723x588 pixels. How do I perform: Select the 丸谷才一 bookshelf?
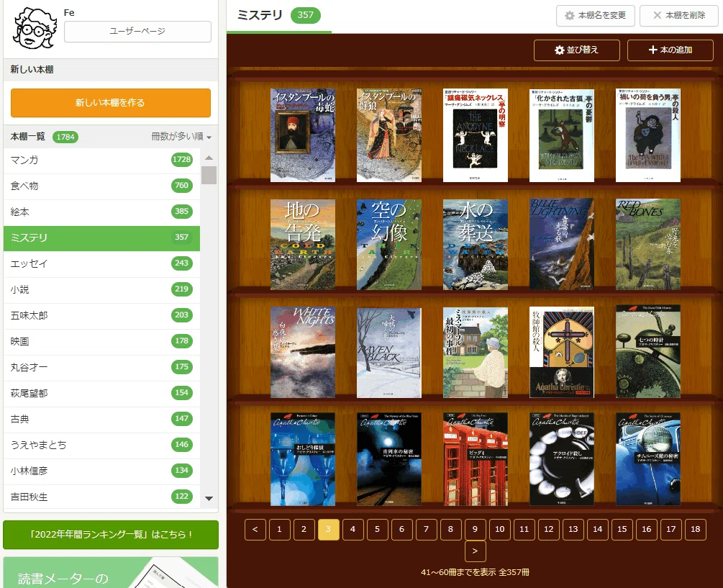[x=101, y=367]
